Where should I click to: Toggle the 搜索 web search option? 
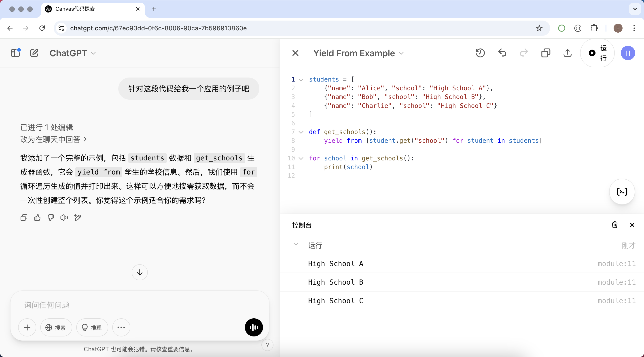(x=56, y=327)
